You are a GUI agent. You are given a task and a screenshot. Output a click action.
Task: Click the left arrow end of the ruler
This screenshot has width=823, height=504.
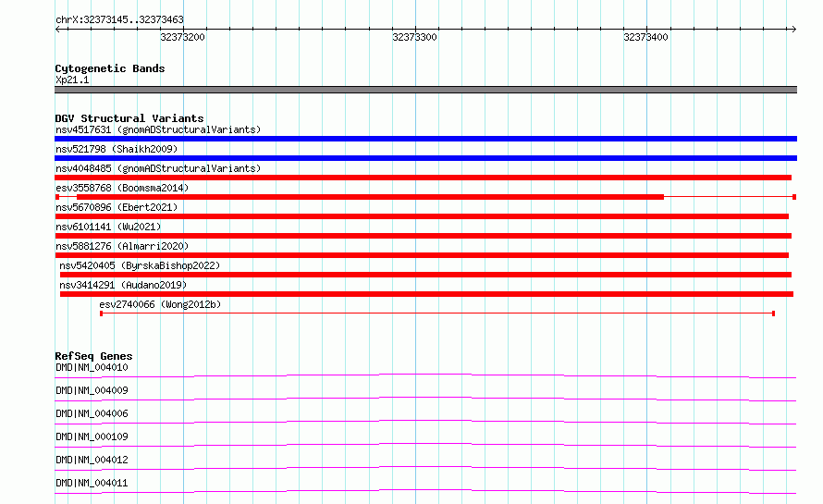tap(58, 29)
